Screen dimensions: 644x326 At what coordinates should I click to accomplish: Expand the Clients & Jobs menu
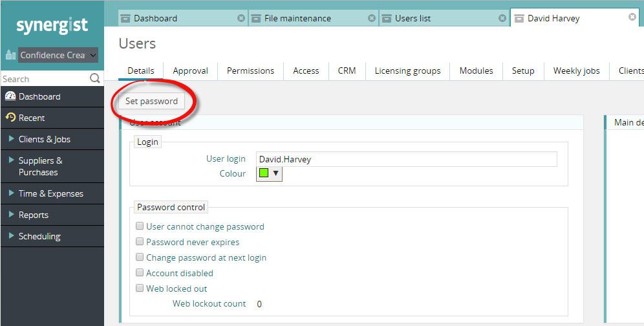click(44, 139)
